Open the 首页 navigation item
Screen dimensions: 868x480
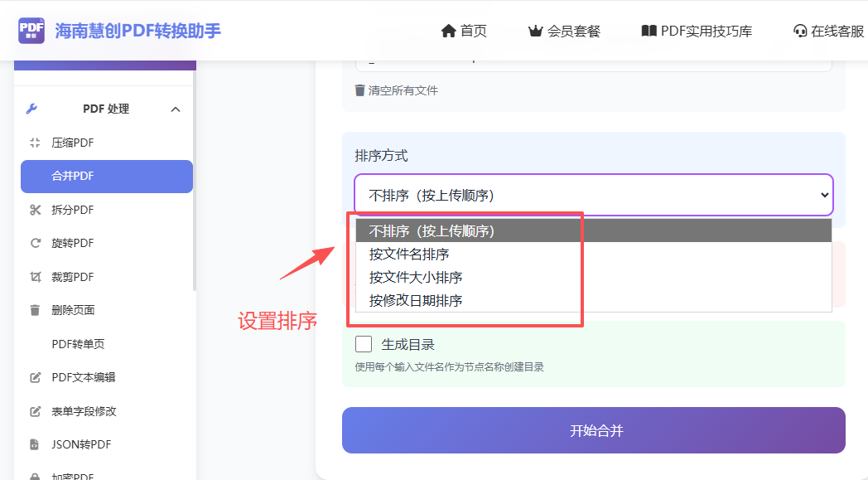tap(464, 31)
